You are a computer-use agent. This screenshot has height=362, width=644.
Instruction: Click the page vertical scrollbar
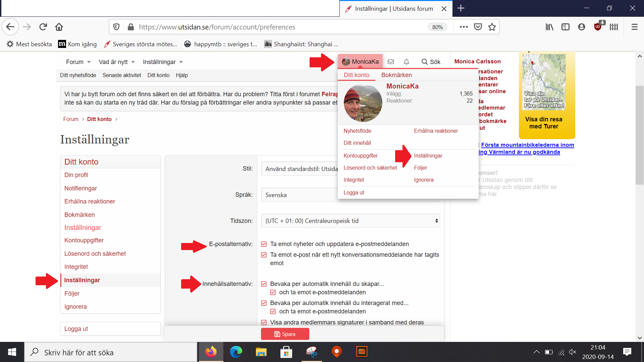coord(639,134)
